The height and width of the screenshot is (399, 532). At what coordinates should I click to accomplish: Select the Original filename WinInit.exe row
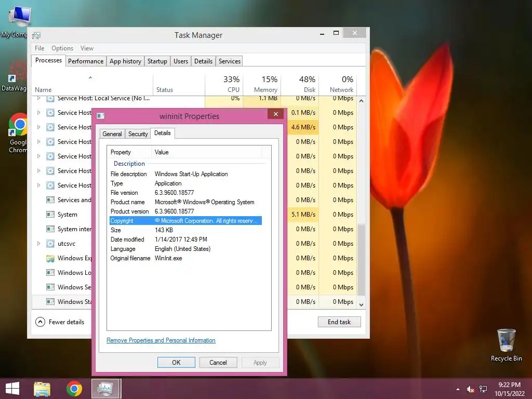click(x=185, y=258)
